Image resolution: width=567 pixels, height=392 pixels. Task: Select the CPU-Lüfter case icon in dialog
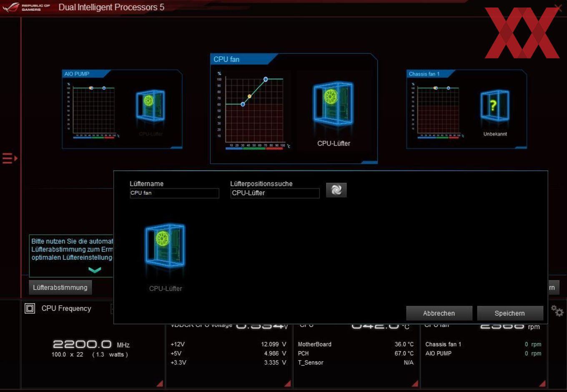click(x=165, y=246)
